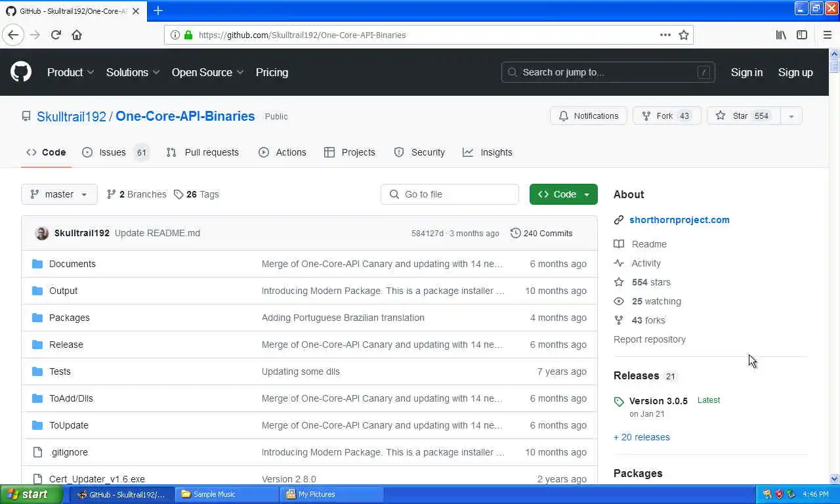The height and width of the screenshot is (504, 840).
Task: Click the Tests folder icon
Action: [x=37, y=371]
